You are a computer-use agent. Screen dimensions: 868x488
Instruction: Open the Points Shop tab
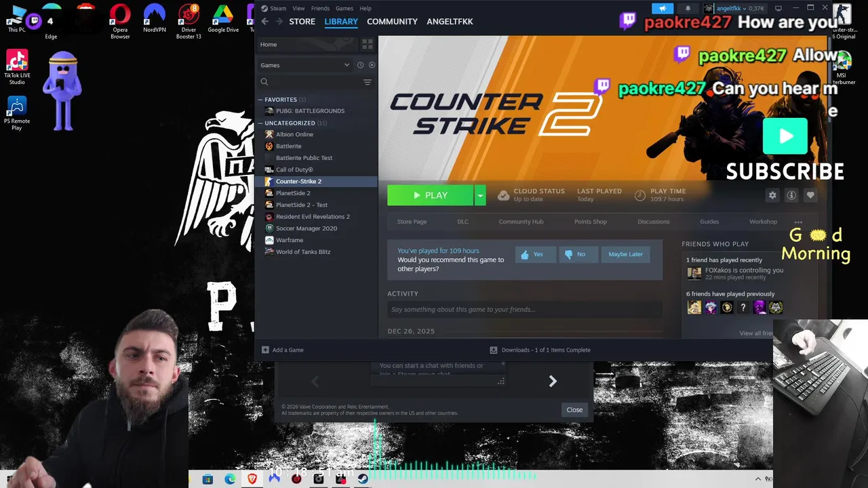591,222
